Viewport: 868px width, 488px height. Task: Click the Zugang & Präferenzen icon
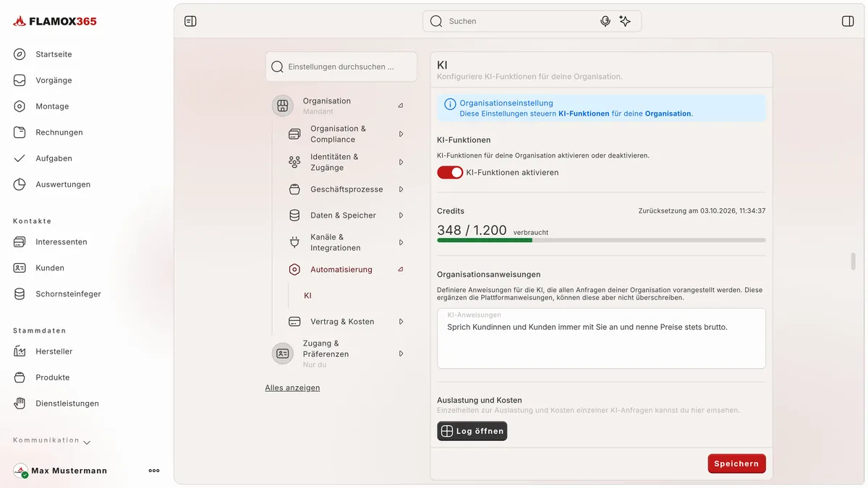pyautogui.click(x=283, y=354)
